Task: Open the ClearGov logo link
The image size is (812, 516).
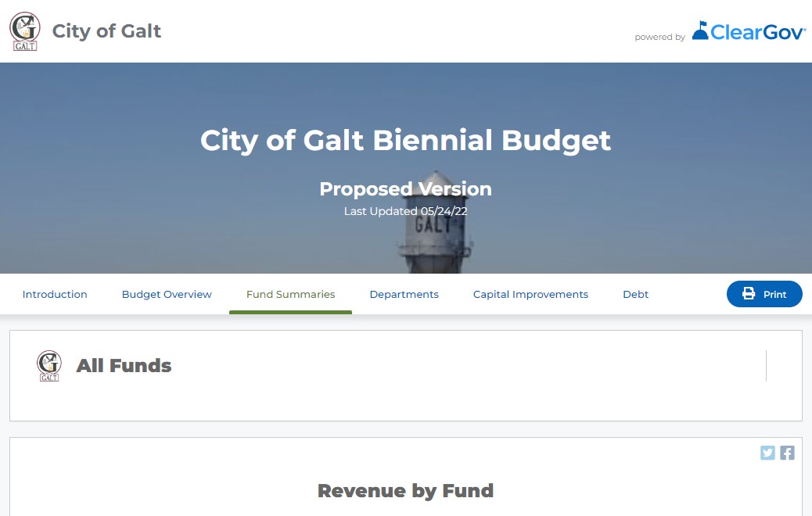Action: [748, 32]
